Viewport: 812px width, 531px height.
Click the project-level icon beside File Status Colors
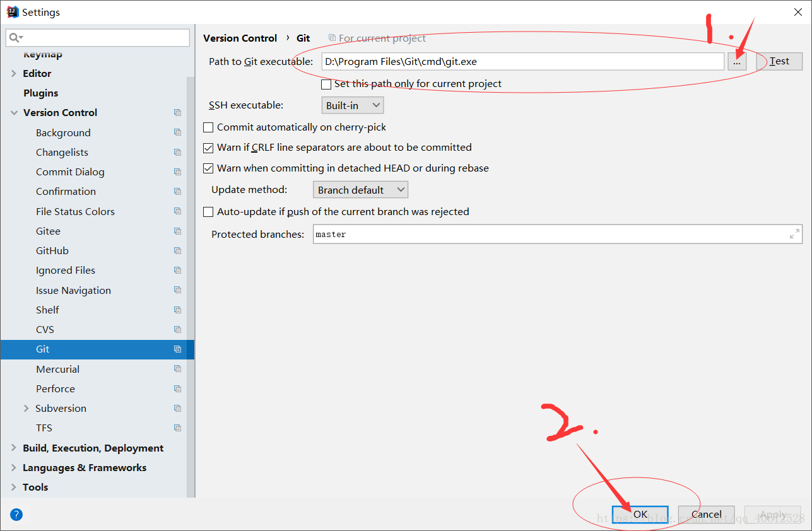pos(177,211)
